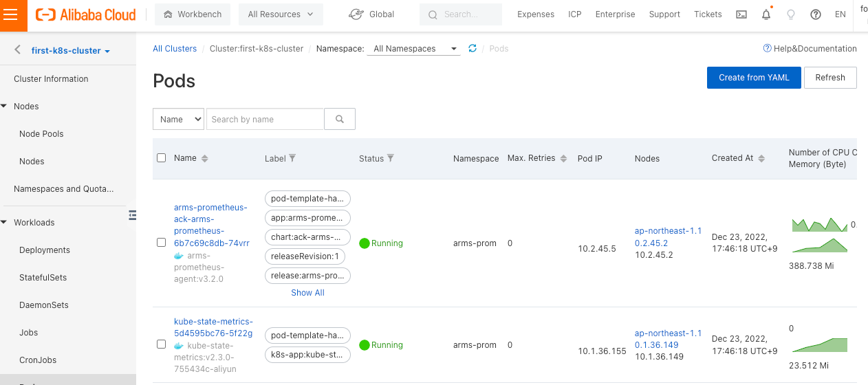Toggle the select-all pods checkbox
Viewport: 868px width, 385px height.
[162, 158]
